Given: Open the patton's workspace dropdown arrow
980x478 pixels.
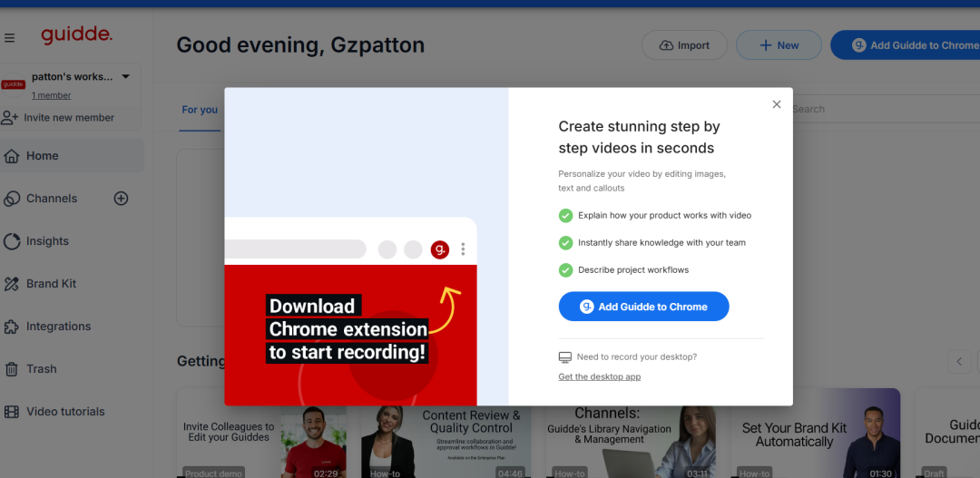Looking at the screenshot, I should pyautogui.click(x=125, y=76).
